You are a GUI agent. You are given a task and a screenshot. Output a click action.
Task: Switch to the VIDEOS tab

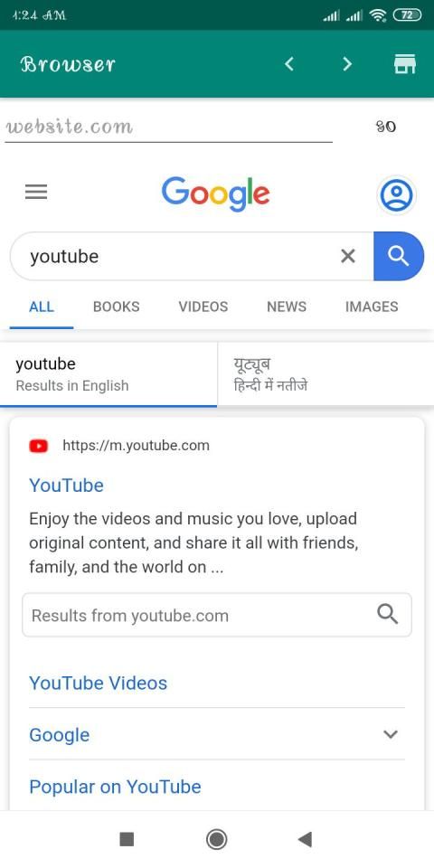pyautogui.click(x=203, y=307)
